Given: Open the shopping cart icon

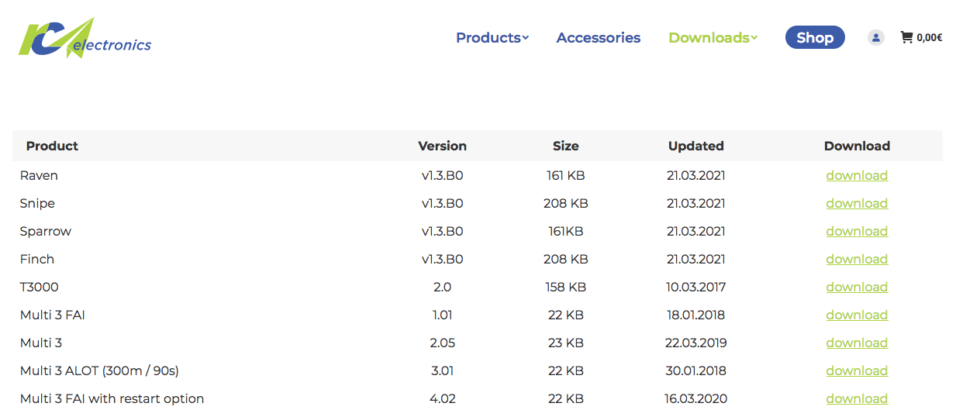Looking at the screenshot, I should [x=906, y=37].
